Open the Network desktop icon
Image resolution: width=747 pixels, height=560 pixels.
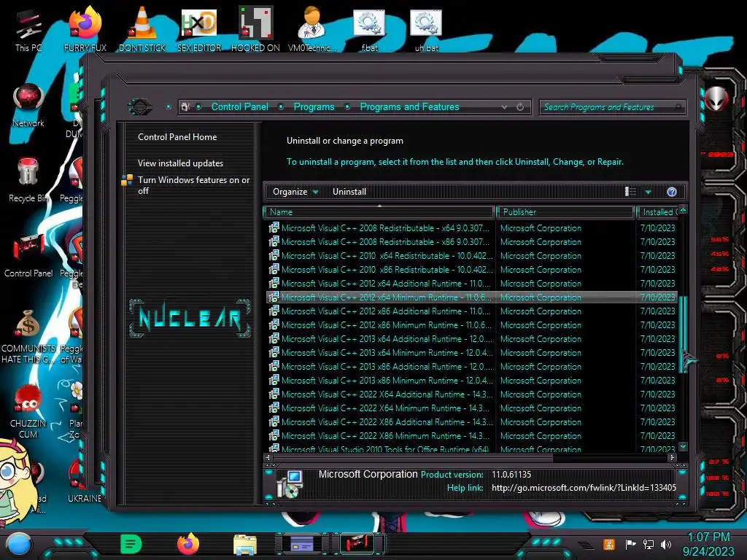(x=28, y=106)
